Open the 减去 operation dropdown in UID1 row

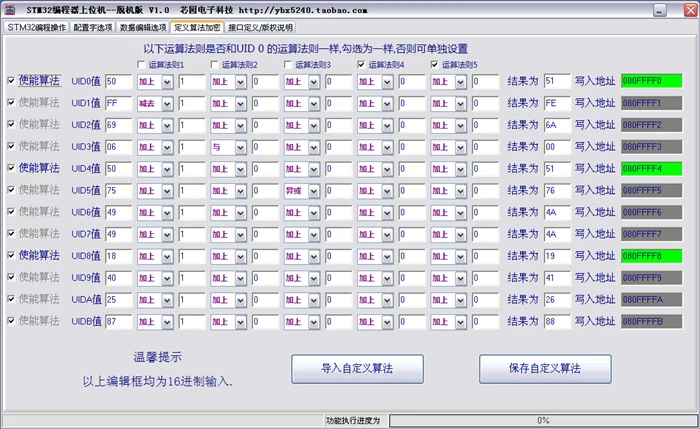(x=167, y=102)
